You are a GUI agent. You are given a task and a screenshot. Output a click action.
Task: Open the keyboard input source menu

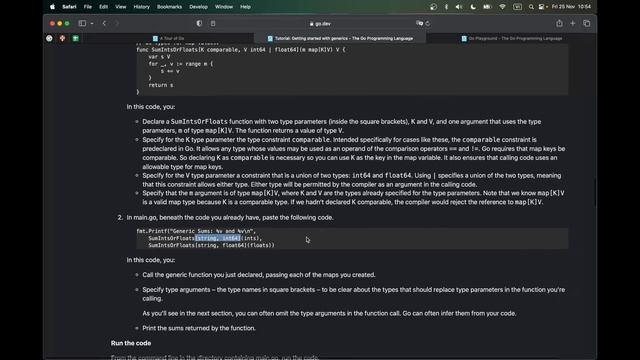[x=517, y=7]
